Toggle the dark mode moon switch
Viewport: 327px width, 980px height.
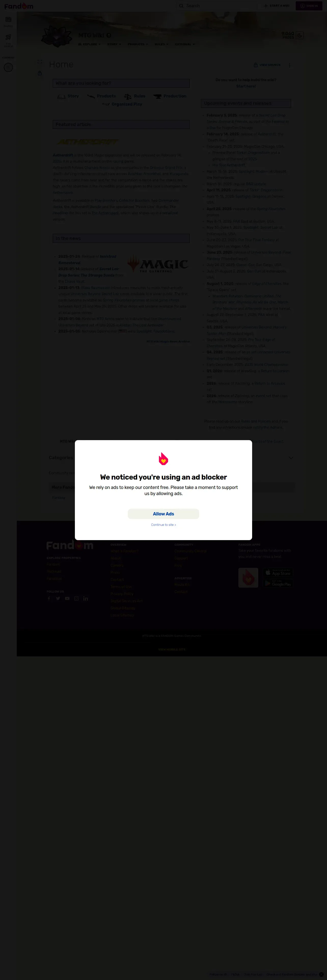[299, 35]
